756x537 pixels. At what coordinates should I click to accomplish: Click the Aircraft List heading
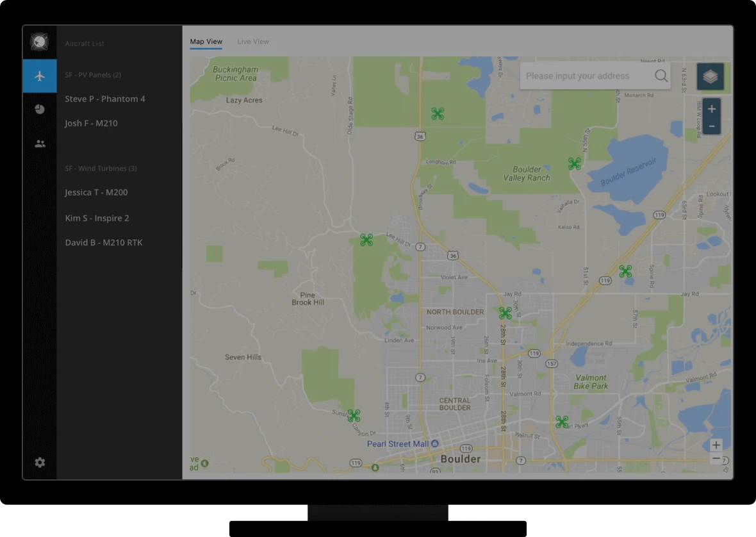85,44
